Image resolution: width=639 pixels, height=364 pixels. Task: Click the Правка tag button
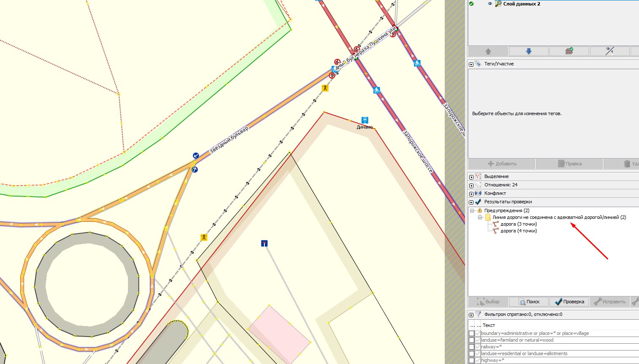tap(569, 164)
